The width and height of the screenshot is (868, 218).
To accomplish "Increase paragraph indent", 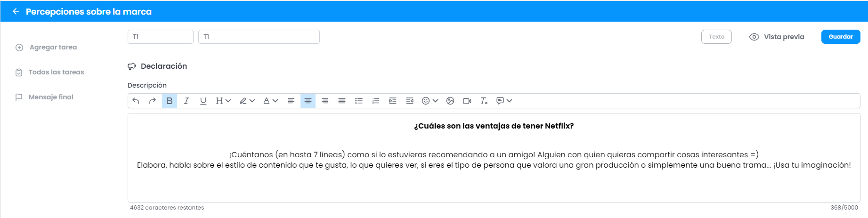I will click(393, 101).
